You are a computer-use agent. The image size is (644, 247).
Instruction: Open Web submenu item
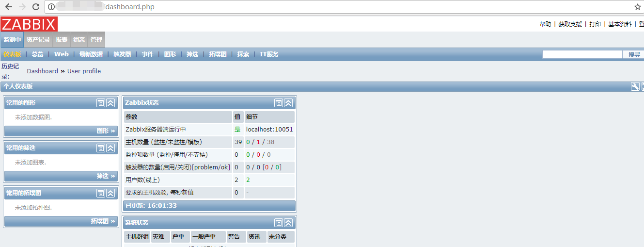[62, 54]
